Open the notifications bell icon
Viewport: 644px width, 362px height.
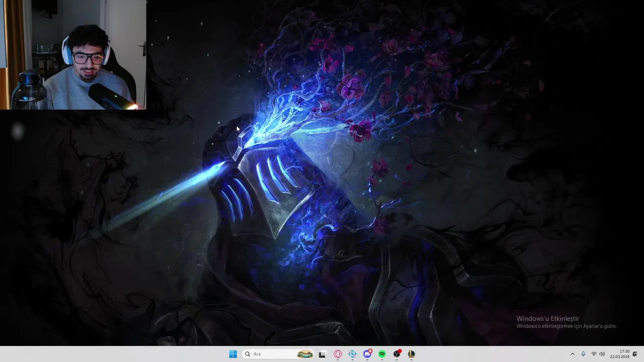click(635, 354)
